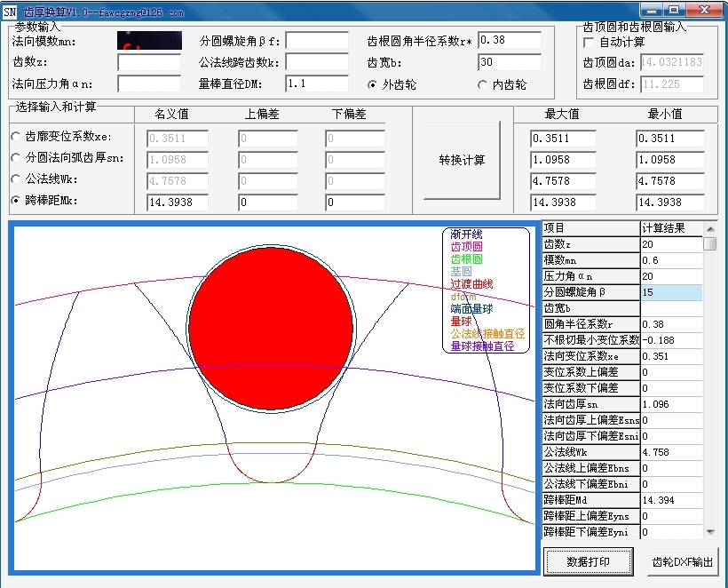The width and height of the screenshot is (728, 588).
Task: Select the 外齿轮 radio option
Action: (x=374, y=85)
